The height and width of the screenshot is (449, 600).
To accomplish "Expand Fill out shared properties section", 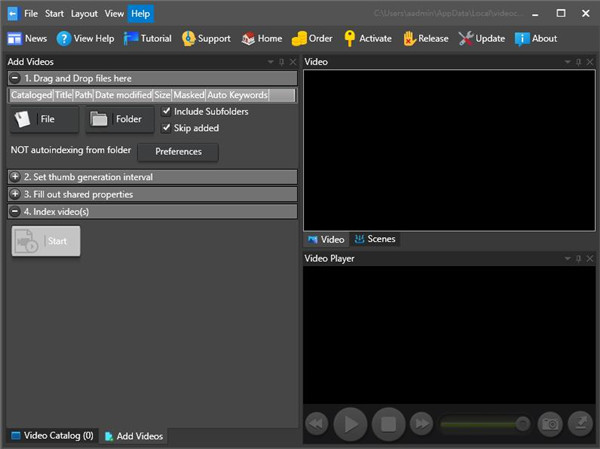I will click(x=15, y=194).
